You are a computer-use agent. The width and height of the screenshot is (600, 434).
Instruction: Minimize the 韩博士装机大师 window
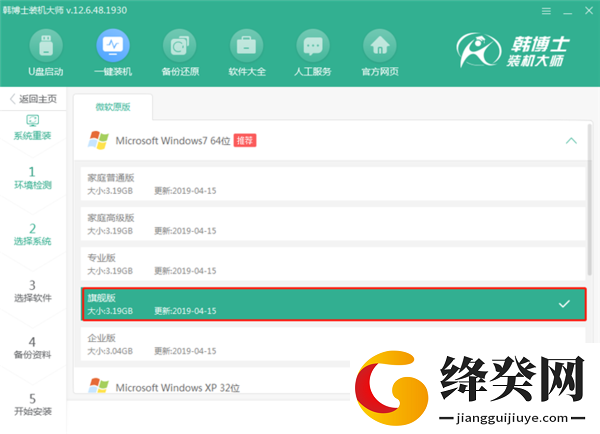click(567, 11)
